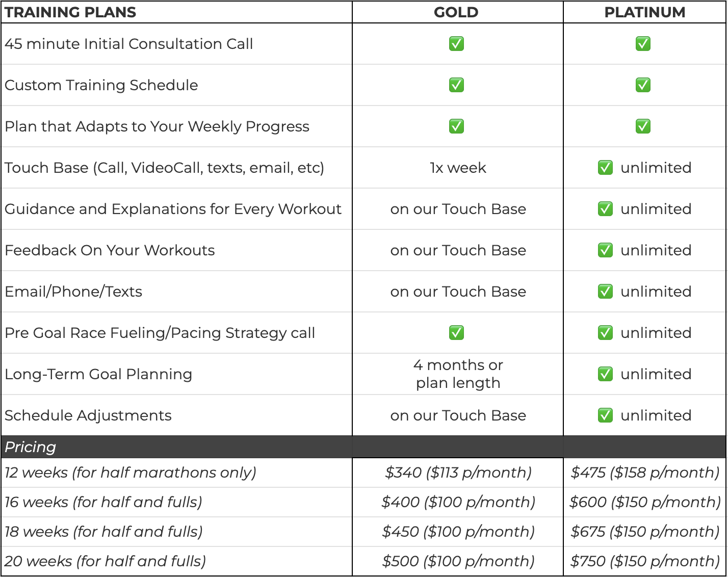Click Gold checkmark for Initial Consultation Call
Image resolution: width=728 pixels, height=577 pixels.
(456, 44)
